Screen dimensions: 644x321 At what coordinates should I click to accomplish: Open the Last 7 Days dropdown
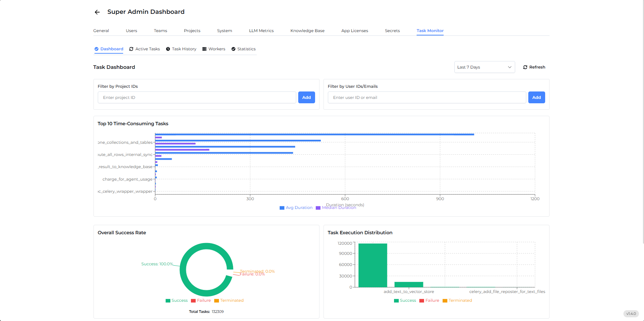pyautogui.click(x=484, y=67)
